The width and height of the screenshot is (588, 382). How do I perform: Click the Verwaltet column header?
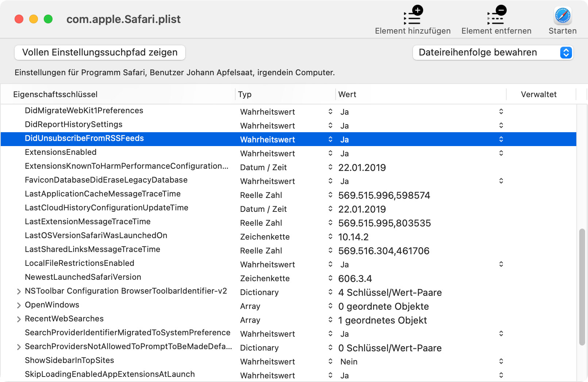[539, 94]
